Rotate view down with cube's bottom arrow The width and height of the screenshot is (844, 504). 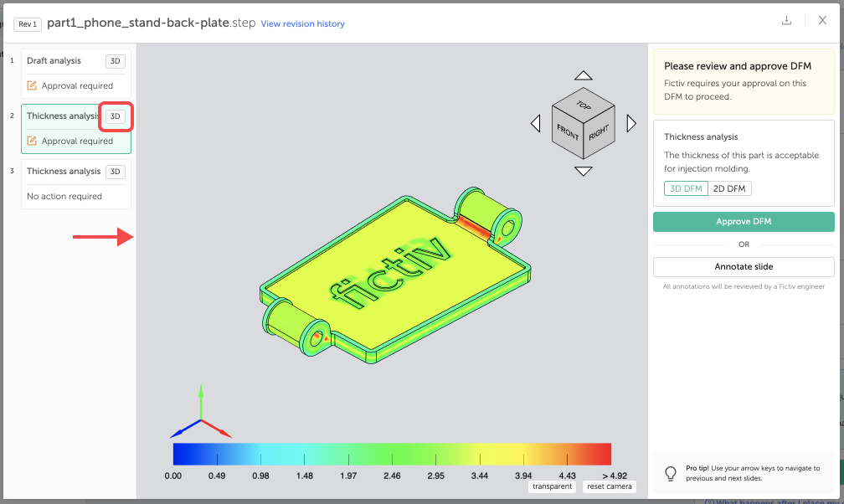point(583,172)
